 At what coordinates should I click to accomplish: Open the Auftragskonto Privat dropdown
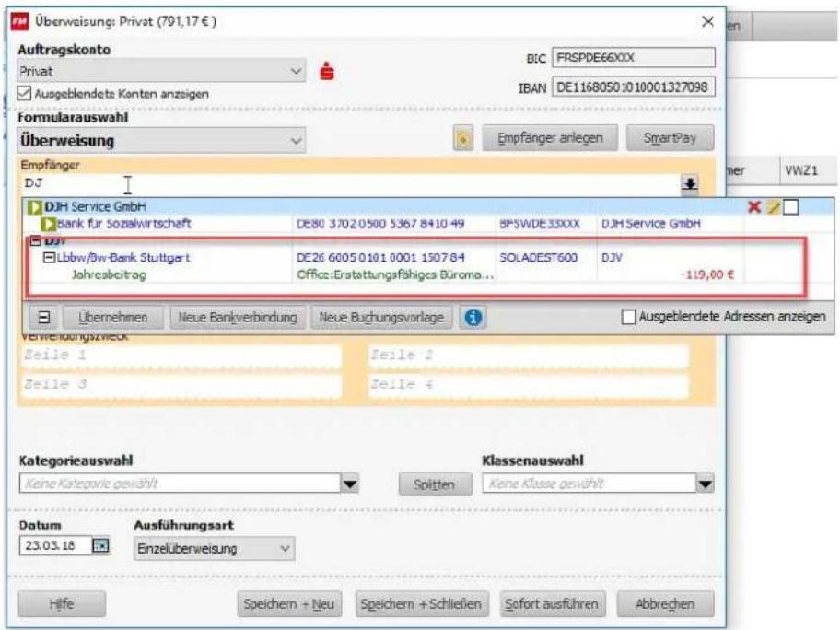pos(160,71)
